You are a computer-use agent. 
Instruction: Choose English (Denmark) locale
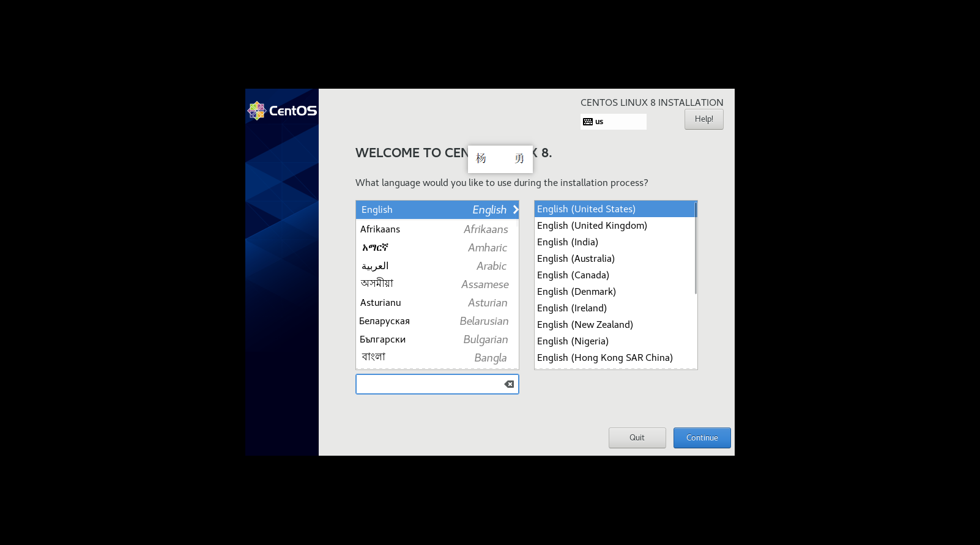coord(615,292)
